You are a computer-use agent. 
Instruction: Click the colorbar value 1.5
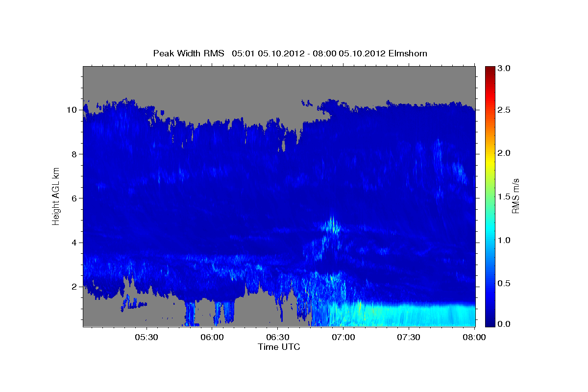505,196
